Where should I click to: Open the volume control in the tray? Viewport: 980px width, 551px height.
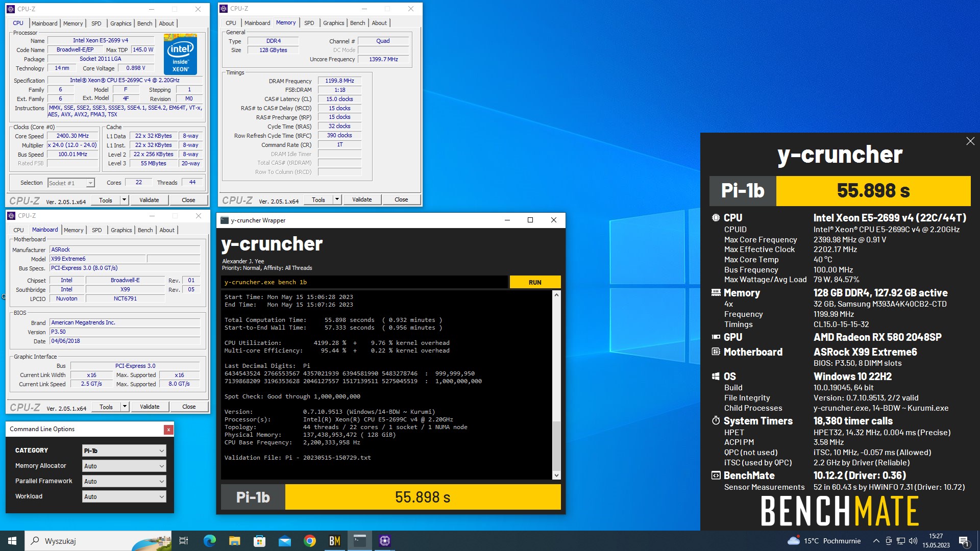pyautogui.click(x=913, y=541)
